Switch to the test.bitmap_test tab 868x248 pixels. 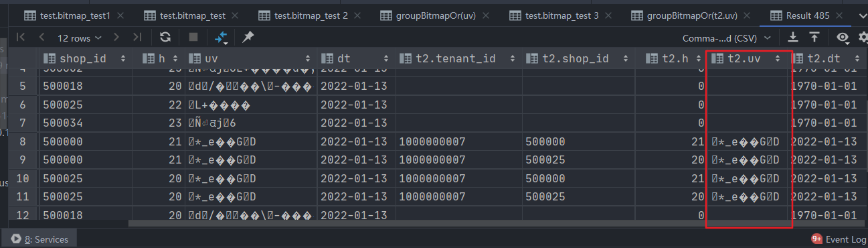pyautogui.click(x=191, y=15)
